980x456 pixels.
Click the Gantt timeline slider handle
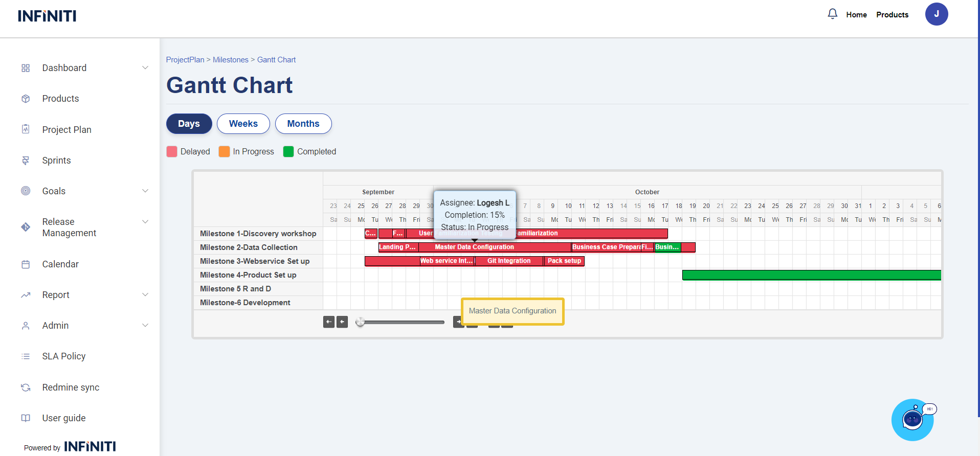pos(361,322)
